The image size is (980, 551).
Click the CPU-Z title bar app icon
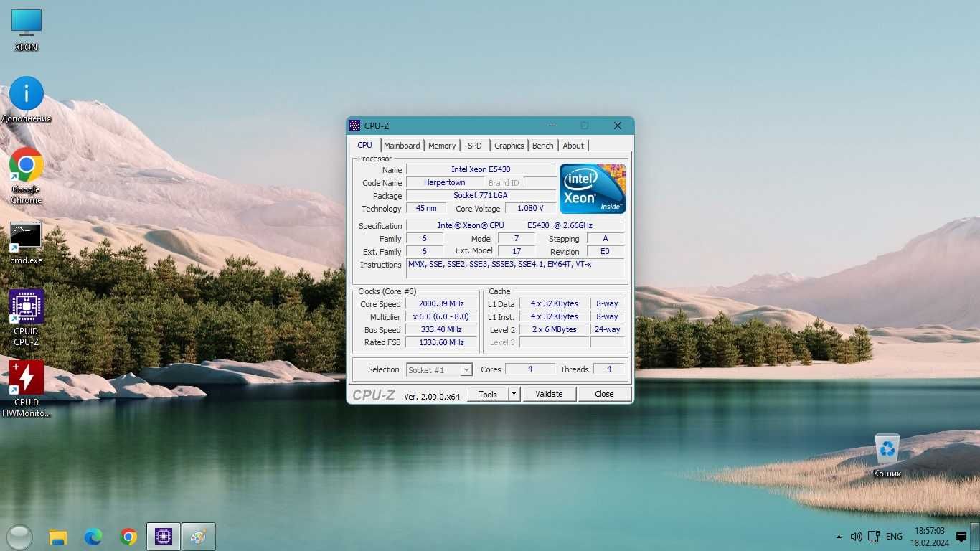tap(354, 126)
